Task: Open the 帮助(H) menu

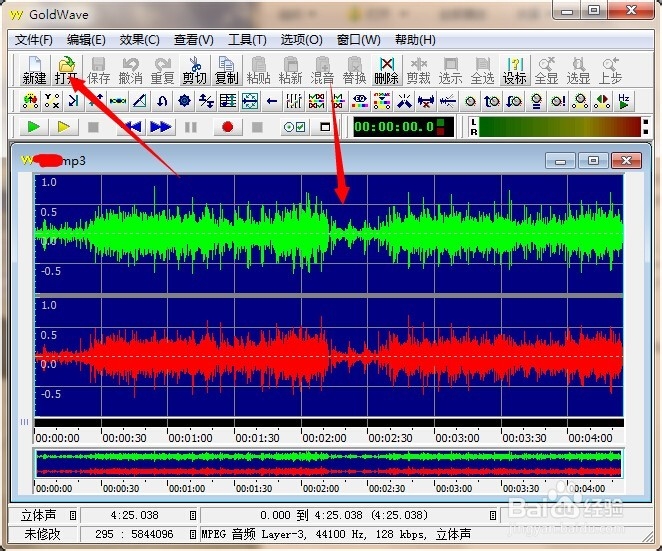Action: pyautogui.click(x=415, y=40)
